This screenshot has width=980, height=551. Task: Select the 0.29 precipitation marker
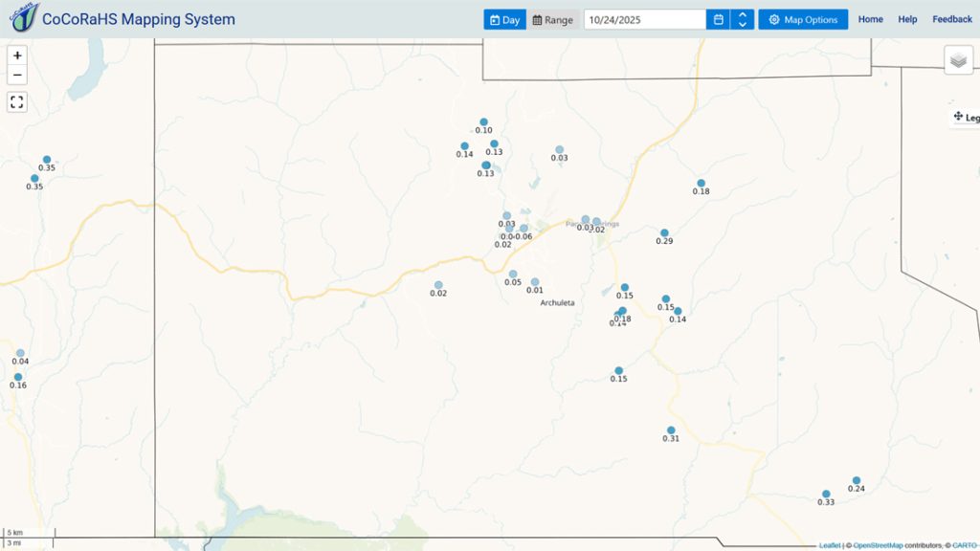coord(664,233)
